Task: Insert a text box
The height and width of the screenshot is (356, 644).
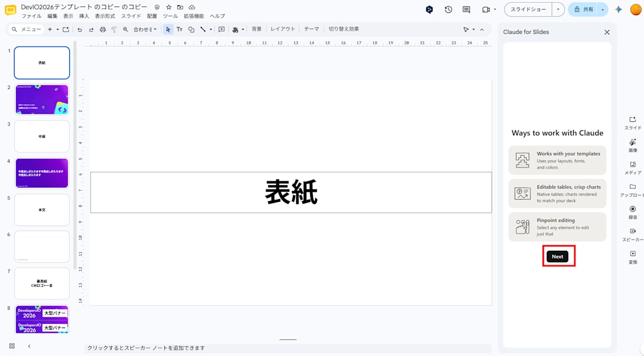Action: pyautogui.click(x=179, y=30)
